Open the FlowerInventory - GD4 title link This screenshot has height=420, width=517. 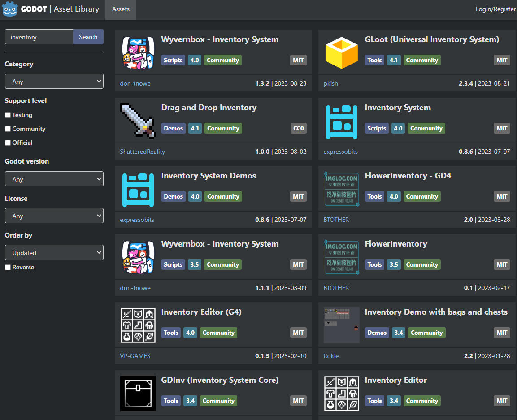point(408,176)
